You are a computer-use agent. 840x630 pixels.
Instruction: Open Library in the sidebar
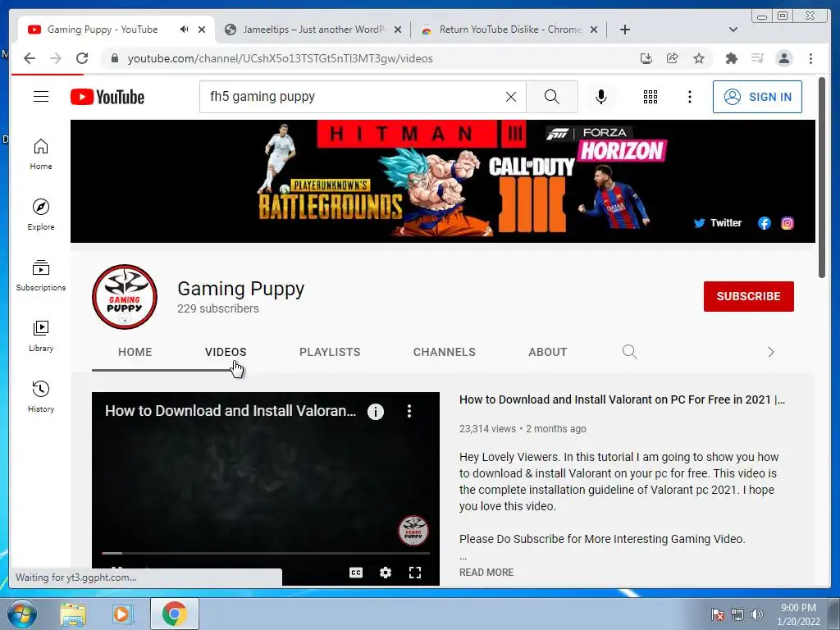click(41, 336)
